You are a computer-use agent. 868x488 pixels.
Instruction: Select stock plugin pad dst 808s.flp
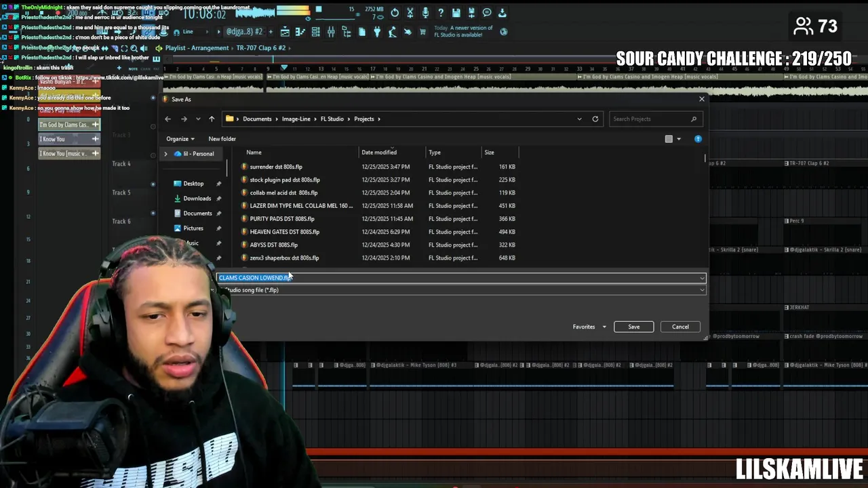tap(285, 180)
